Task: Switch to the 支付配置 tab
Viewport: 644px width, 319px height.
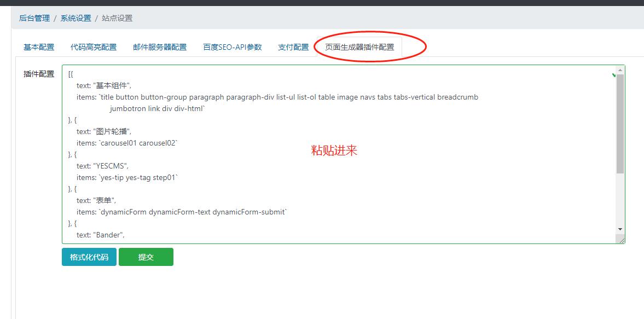Action: 293,47
